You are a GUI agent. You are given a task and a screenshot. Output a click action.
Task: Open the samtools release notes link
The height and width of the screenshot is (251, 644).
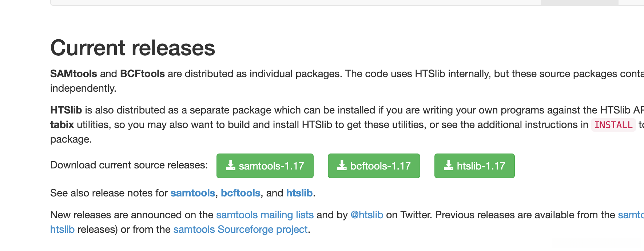[192, 193]
